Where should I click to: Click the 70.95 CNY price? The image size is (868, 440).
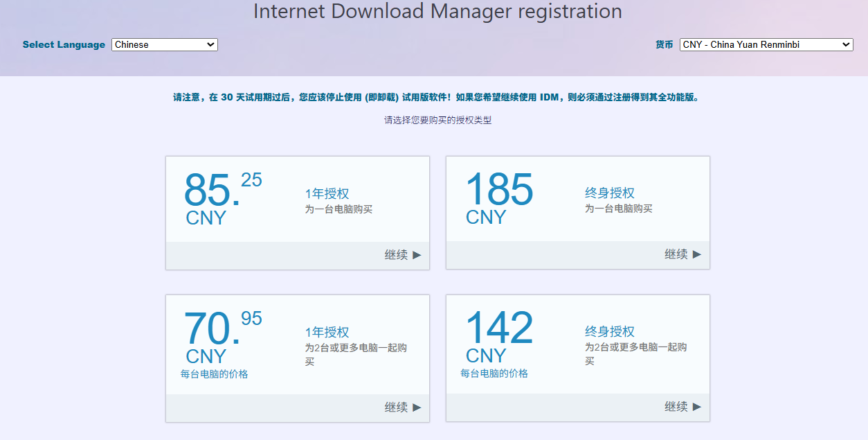pos(223,337)
